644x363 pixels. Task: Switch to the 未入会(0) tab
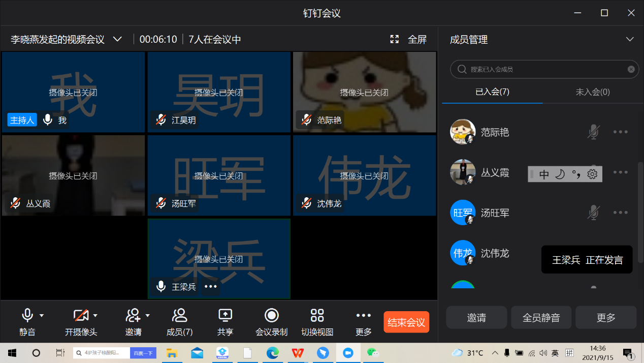pos(592,92)
